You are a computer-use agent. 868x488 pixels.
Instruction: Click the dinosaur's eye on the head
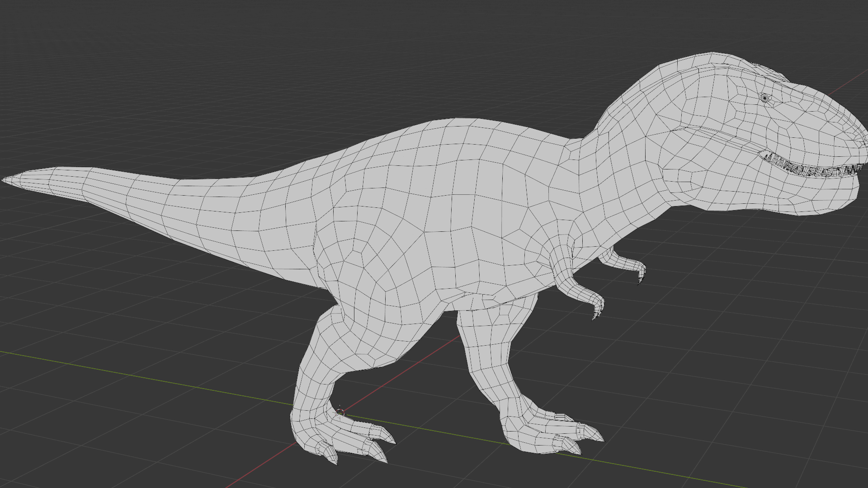click(764, 98)
